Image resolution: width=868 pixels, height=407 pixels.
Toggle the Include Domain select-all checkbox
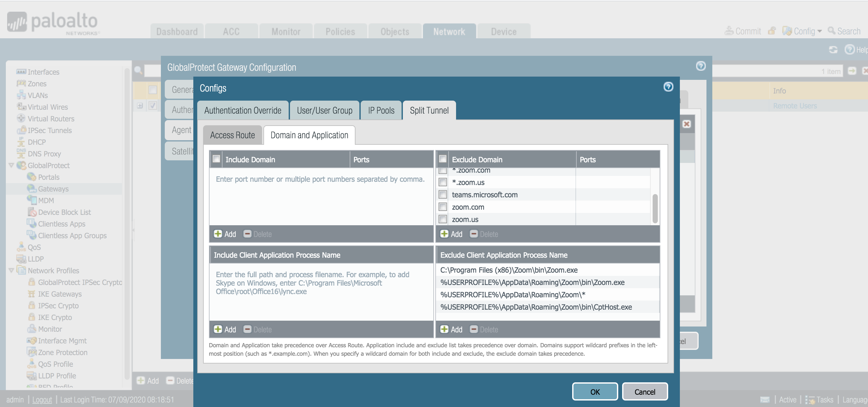(216, 159)
